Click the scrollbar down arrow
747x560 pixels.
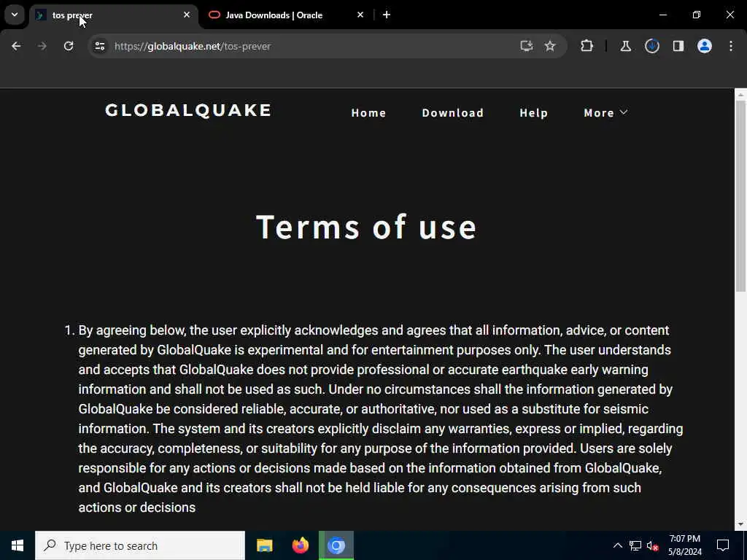pyautogui.click(x=740, y=524)
